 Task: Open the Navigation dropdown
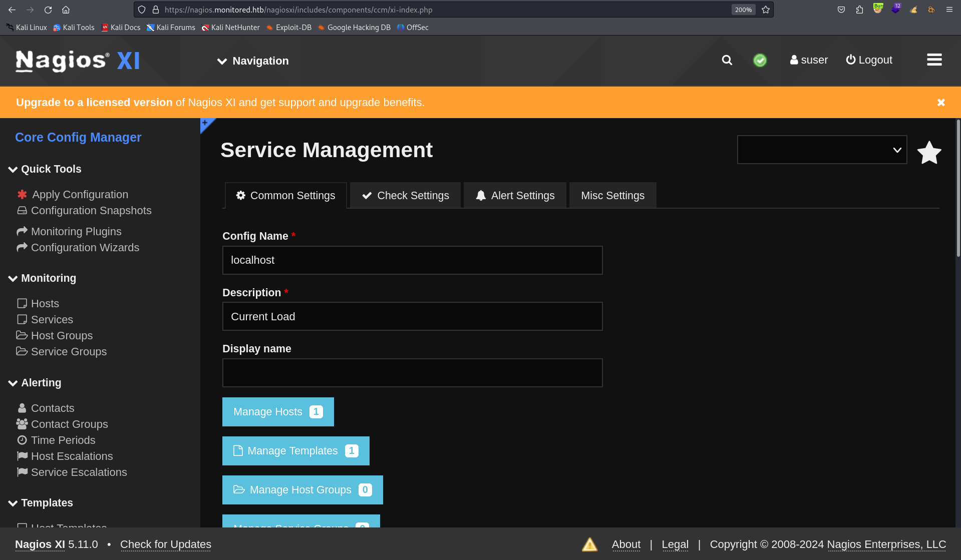(253, 61)
